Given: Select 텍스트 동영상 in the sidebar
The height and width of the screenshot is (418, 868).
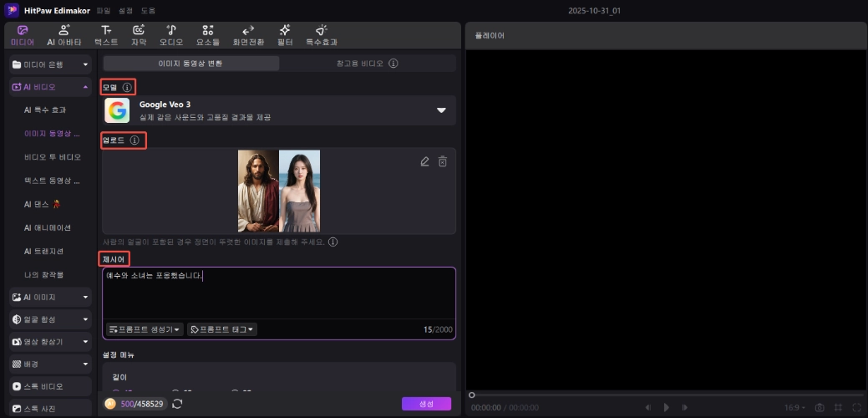Looking at the screenshot, I should (x=52, y=180).
